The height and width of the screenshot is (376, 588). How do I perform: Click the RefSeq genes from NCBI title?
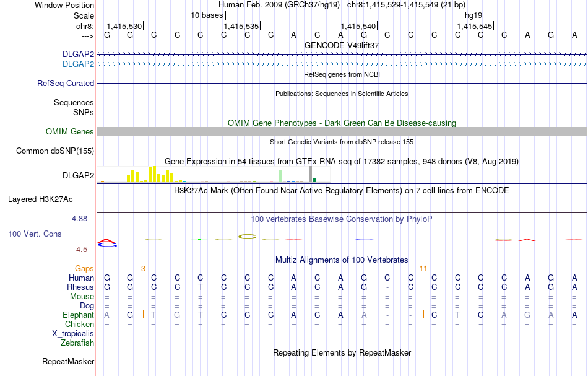tap(342, 74)
